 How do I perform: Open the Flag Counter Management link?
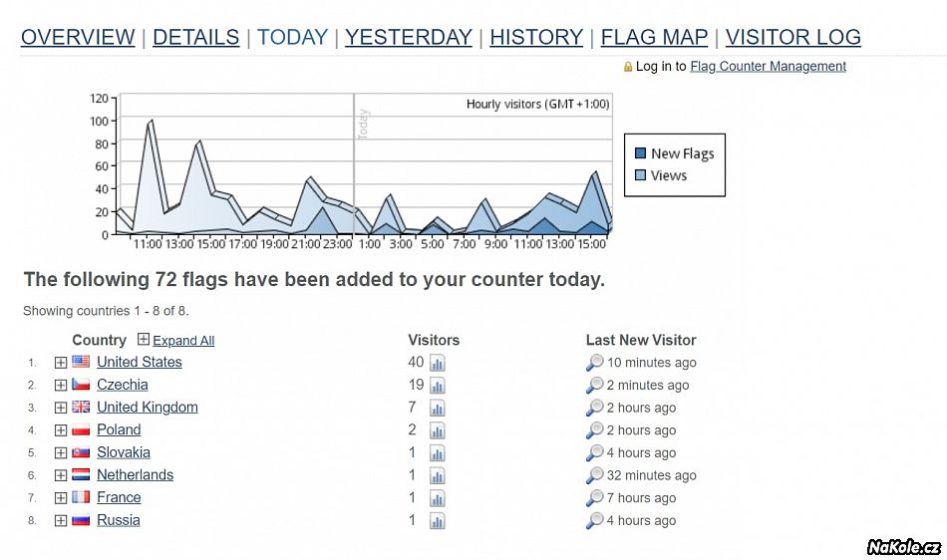point(768,67)
